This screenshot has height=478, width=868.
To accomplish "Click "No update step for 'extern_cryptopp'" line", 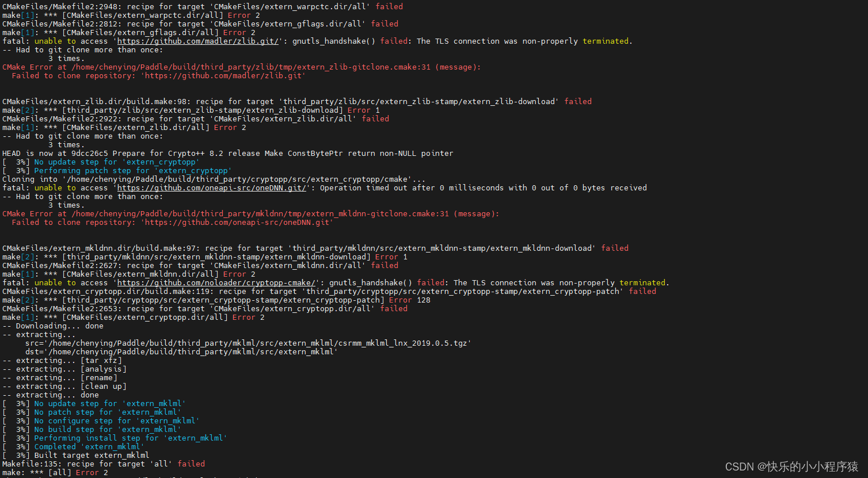I will tap(101, 162).
